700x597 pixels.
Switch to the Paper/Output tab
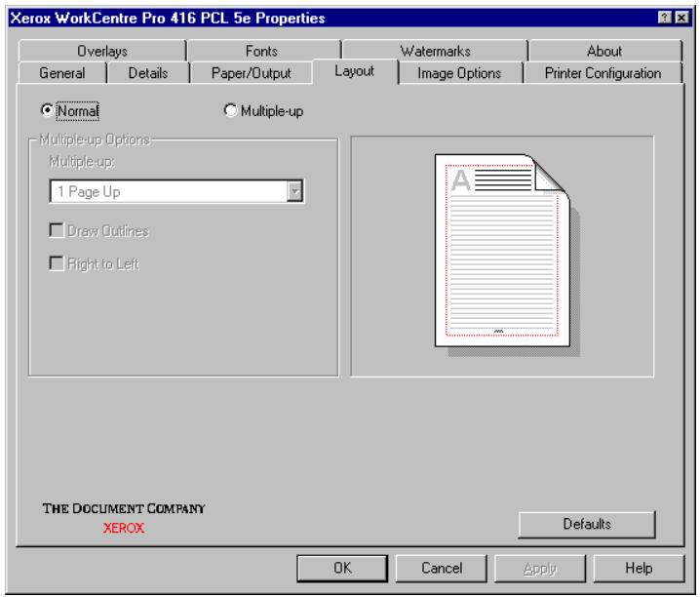tap(251, 73)
